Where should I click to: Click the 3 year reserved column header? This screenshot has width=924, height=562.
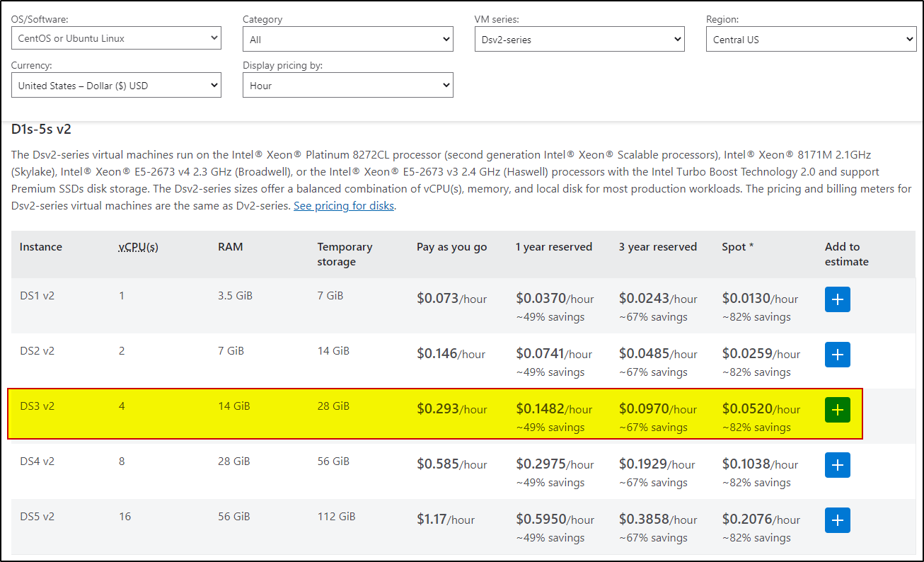(658, 247)
